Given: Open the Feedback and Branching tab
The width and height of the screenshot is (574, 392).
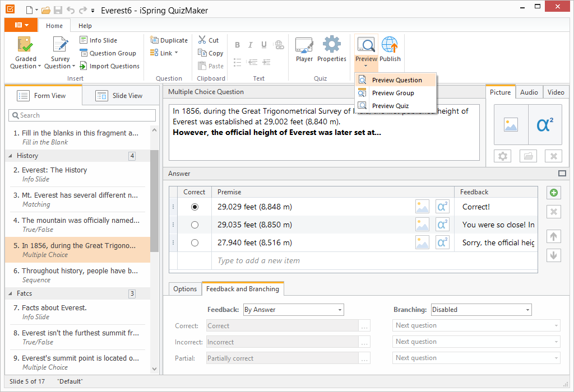Looking at the screenshot, I should coord(242,288).
